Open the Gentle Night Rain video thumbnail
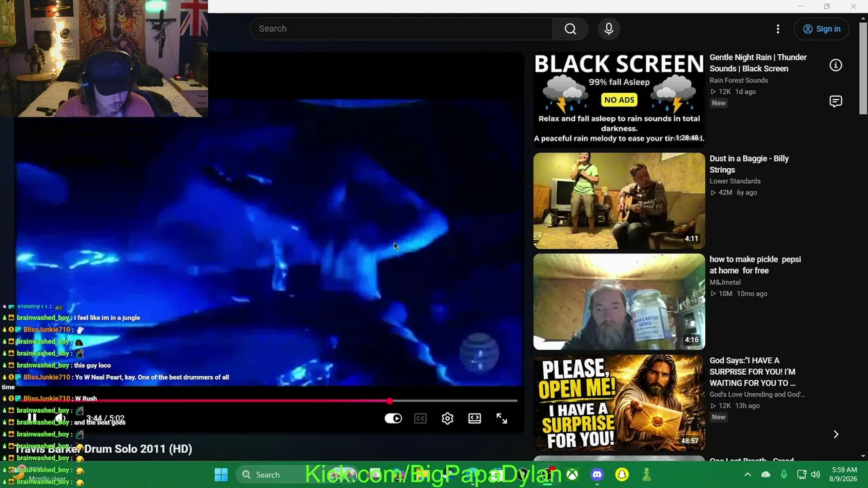 point(619,99)
